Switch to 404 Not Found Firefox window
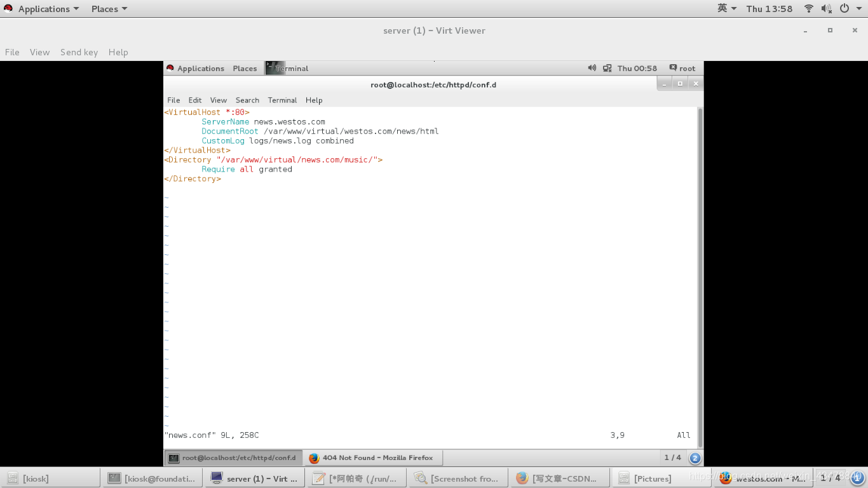The image size is (868, 488). coord(372,457)
